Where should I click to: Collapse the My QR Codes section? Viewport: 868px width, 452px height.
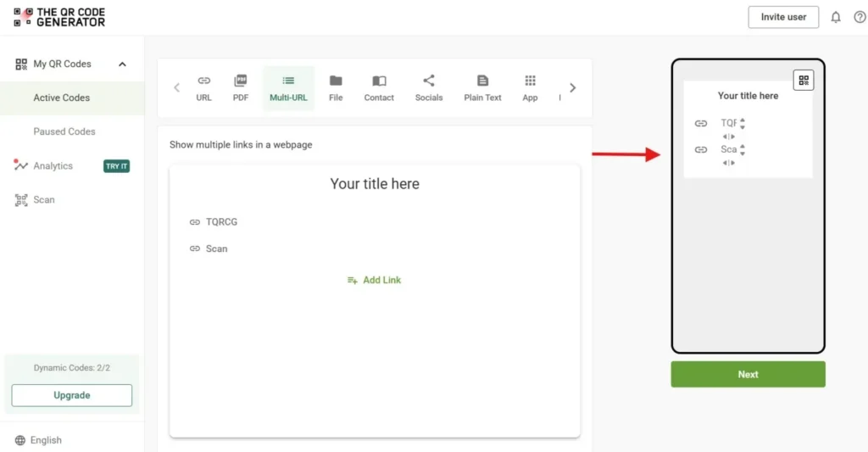tap(122, 64)
